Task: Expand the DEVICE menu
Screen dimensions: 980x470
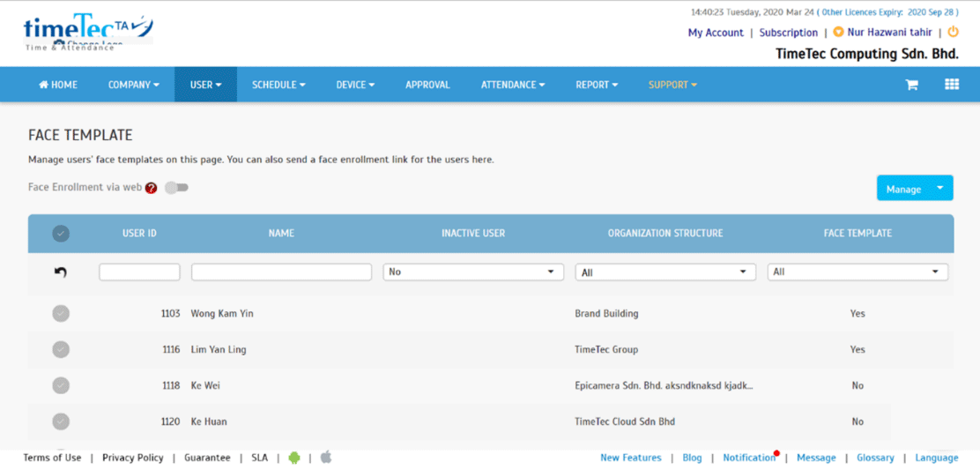Action: point(355,85)
